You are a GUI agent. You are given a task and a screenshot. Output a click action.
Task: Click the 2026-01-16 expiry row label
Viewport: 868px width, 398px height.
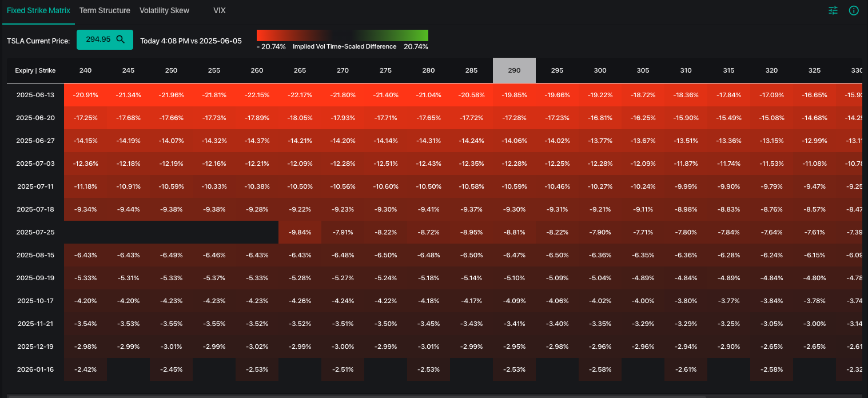pos(35,369)
